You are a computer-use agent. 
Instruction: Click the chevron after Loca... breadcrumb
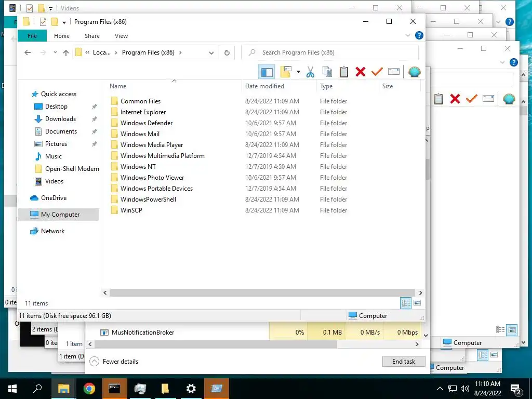[116, 52]
